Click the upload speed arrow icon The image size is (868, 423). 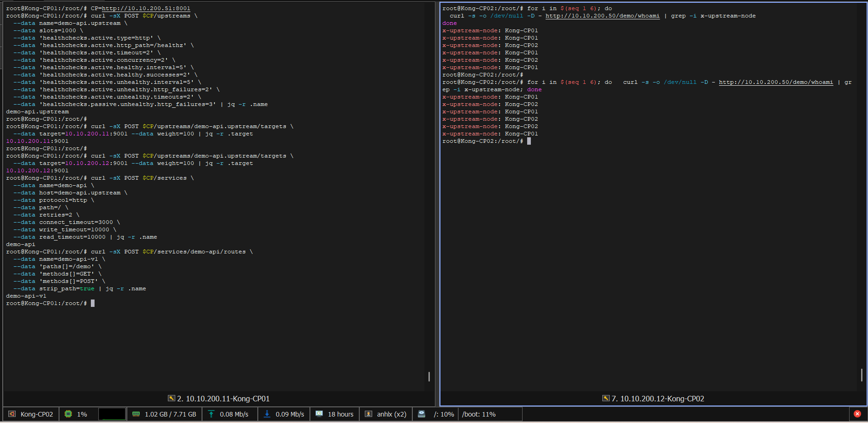pos(211,414)
